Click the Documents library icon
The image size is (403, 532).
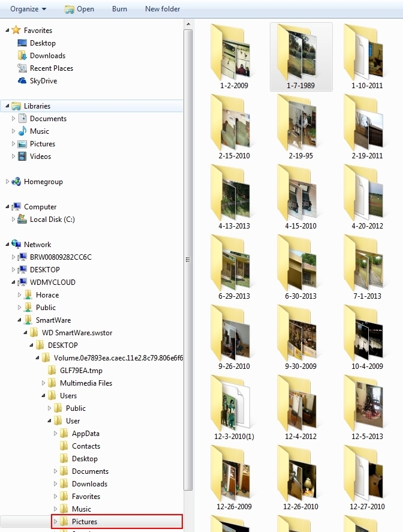[22, 118]
